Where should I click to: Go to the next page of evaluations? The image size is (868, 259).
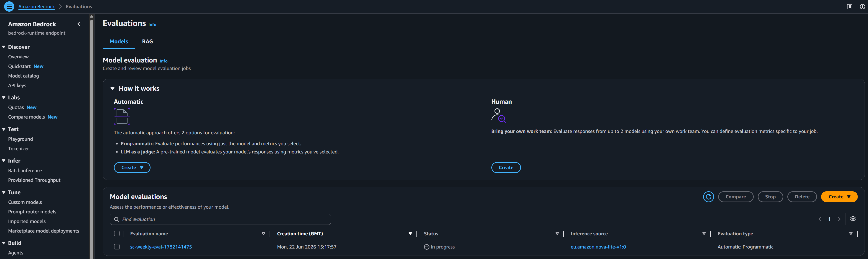point(839,219)
